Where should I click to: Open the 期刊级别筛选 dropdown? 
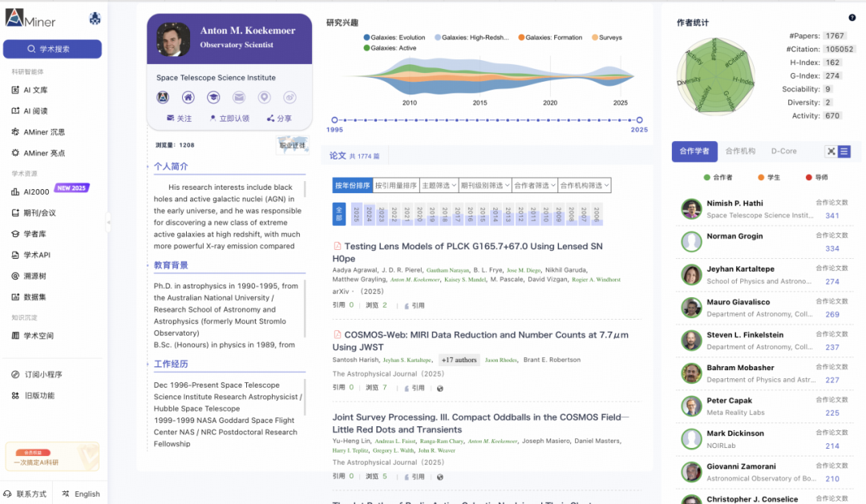click(485, 185)
